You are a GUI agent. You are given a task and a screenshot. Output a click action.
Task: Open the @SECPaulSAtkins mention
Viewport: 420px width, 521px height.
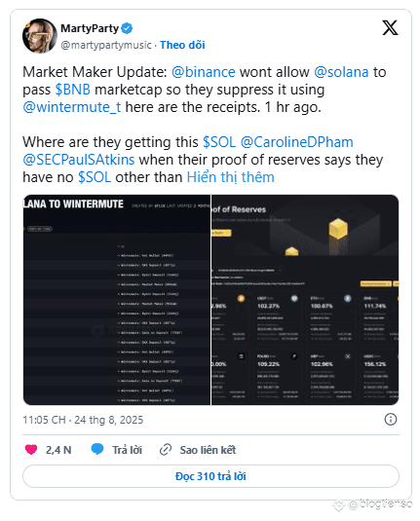tap(79, 160)
